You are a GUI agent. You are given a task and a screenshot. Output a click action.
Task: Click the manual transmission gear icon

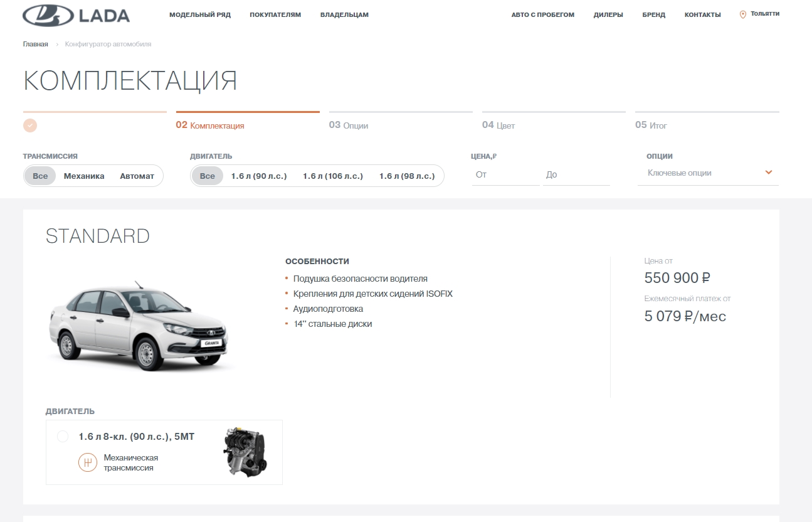pos(87,463)
